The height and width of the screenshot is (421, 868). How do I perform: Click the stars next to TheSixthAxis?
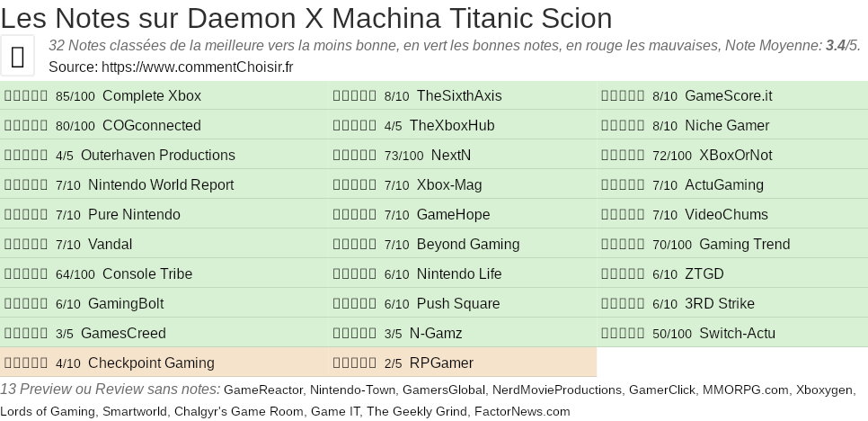(x=354, y=96)
